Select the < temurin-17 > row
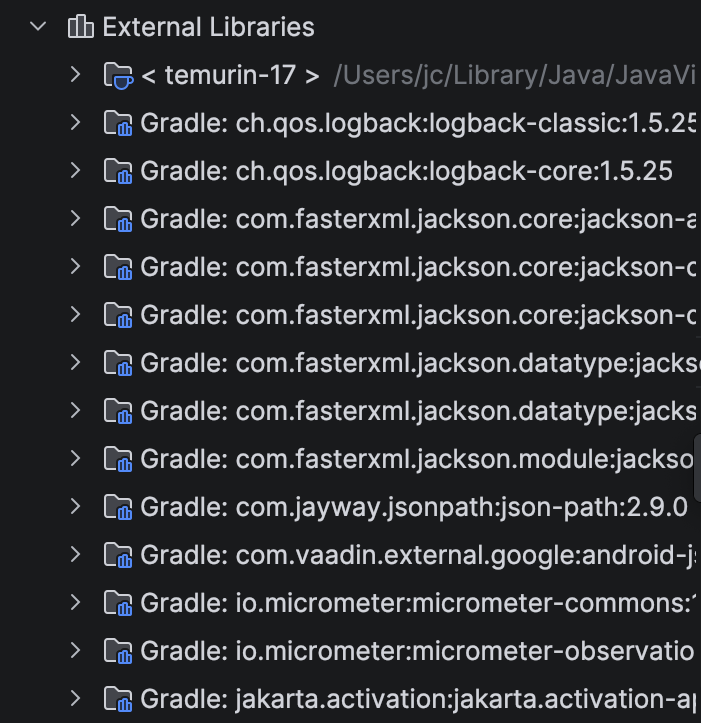The width and height of the screenshot is (701, 723). point(350,75)
